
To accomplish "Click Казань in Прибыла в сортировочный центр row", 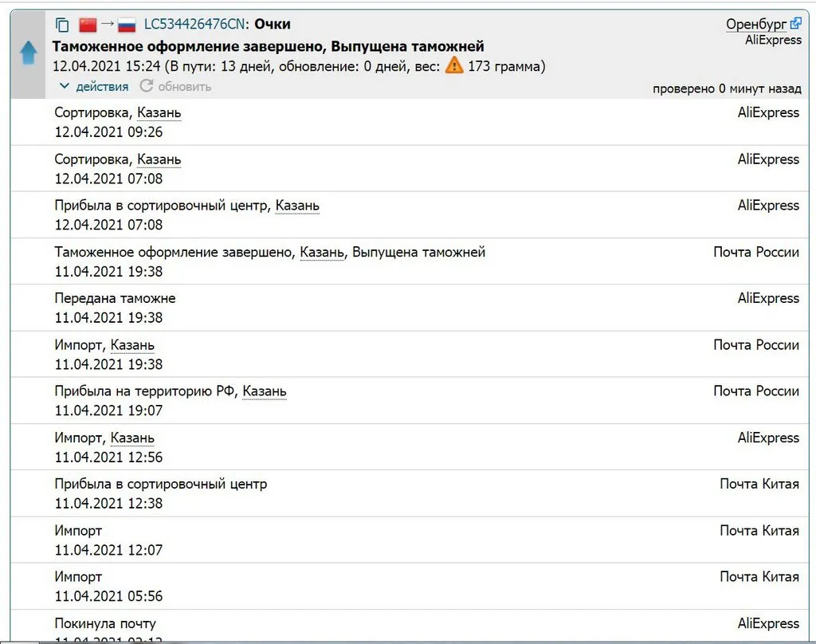I will pyautogui.click(x=297, y=206).
